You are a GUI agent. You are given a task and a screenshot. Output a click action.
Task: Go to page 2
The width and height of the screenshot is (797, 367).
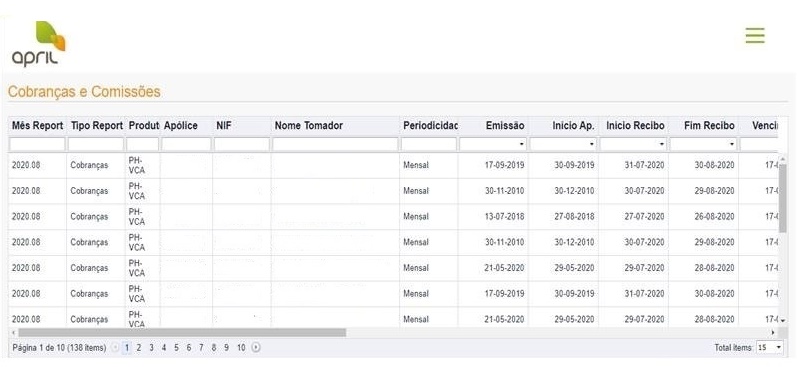pyautogui.click(x=138, y=348)
